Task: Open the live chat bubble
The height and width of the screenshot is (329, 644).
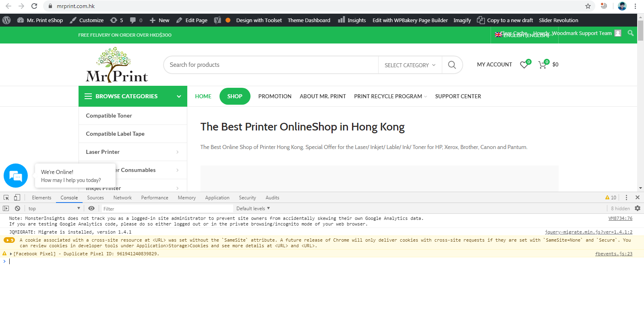Action: point(16,176)
